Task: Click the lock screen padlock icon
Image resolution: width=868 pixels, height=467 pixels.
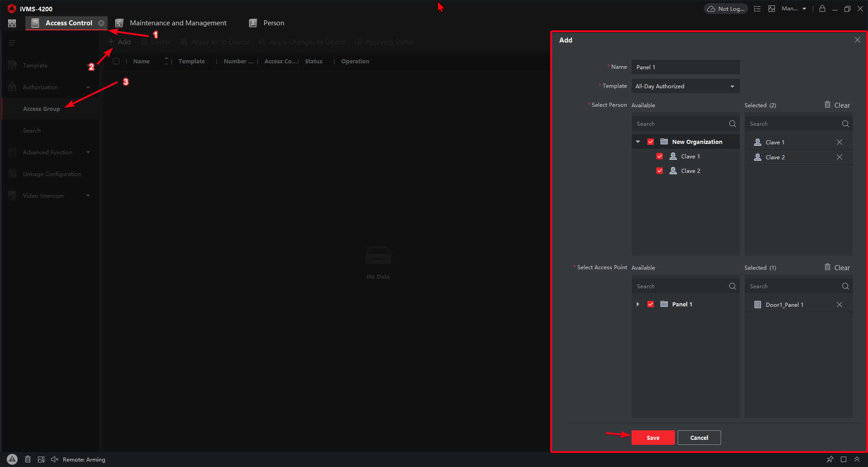Action: click(822, 9)
